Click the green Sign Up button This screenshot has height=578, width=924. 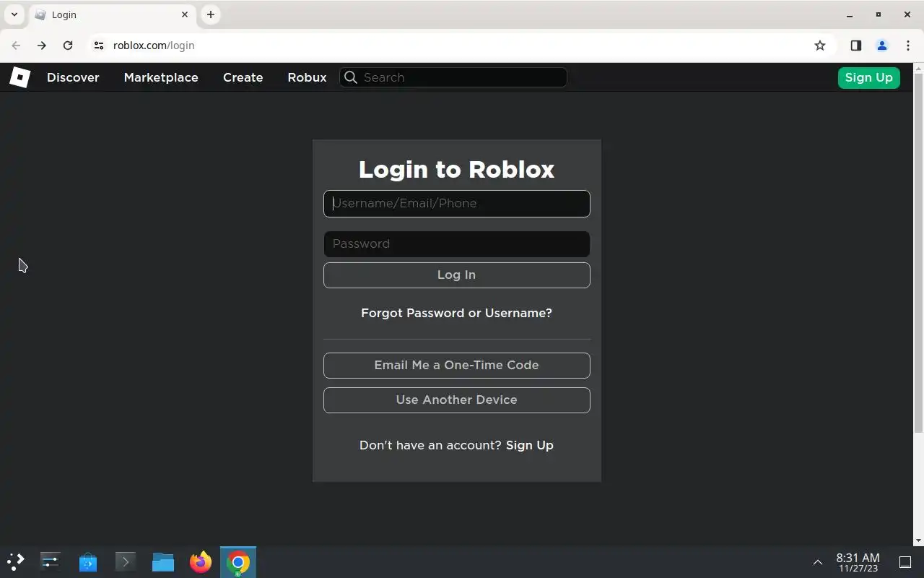868,77
